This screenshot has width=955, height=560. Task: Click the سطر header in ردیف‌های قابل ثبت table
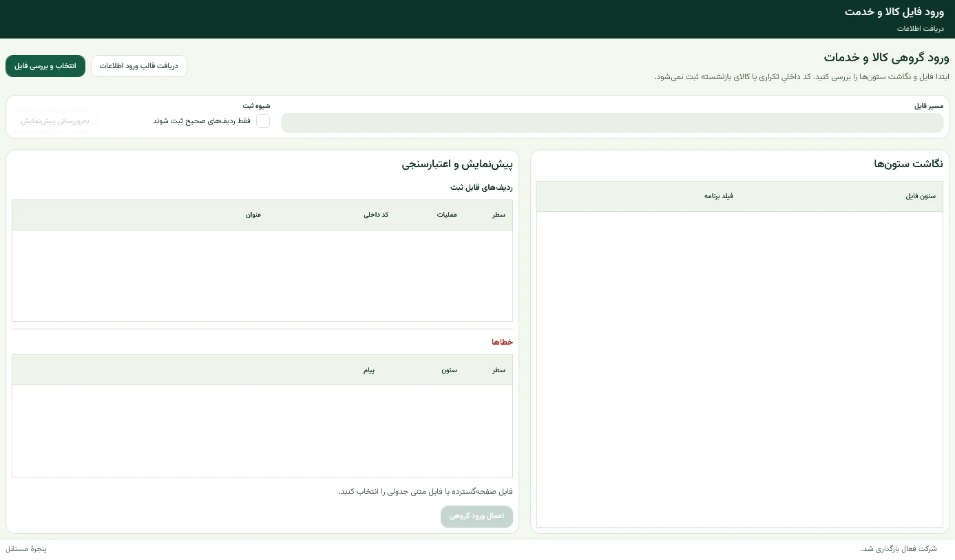499,215
